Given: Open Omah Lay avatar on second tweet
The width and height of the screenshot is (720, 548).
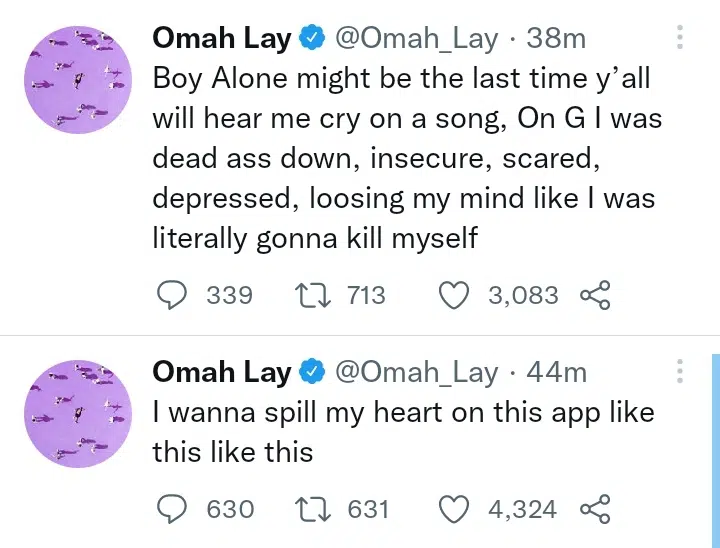Looking at the screenshot, I should (x=78, y=413).
